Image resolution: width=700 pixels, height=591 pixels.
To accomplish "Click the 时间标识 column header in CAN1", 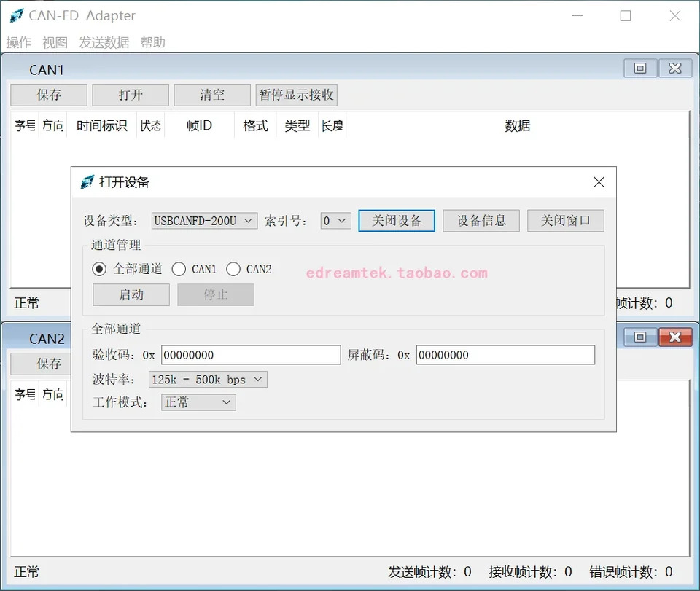I will point(102,126).
